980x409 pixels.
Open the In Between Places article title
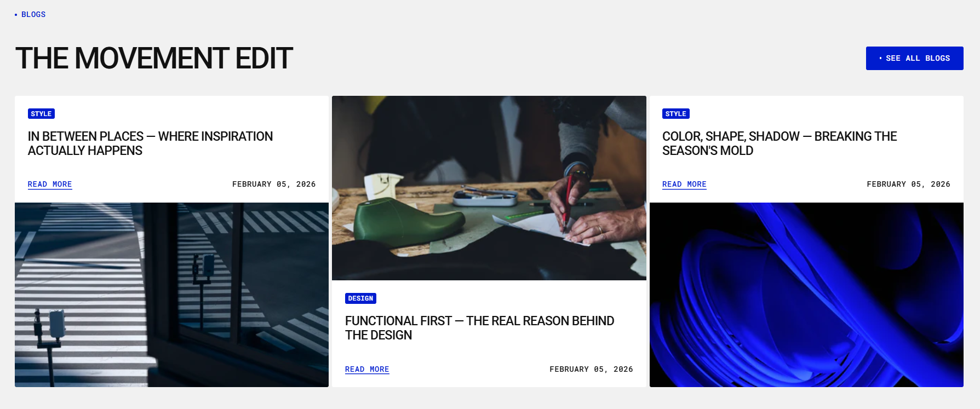click(150, 143)
